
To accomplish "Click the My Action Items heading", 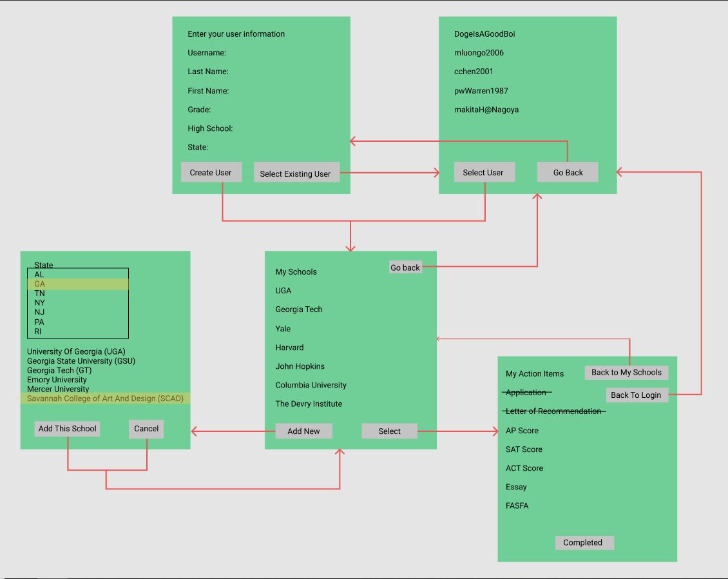I will tap(535, 373).
